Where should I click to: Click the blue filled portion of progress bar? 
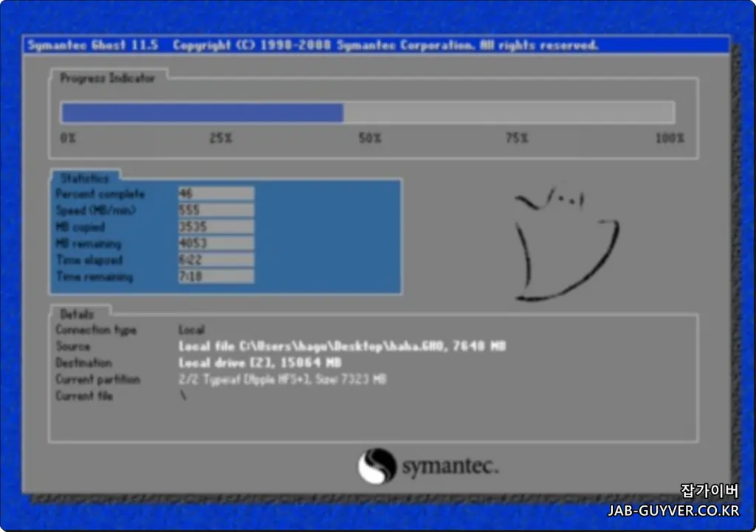(x=202, y=113)
